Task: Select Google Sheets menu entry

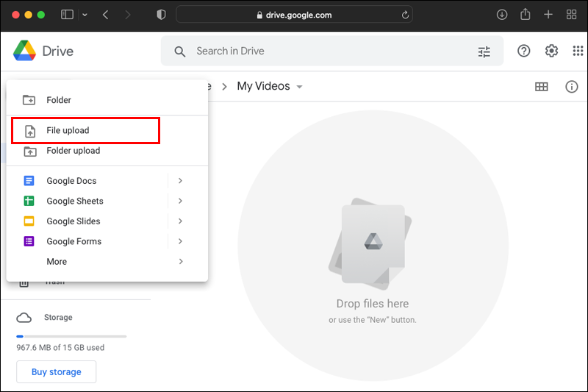Action: point(107,201)
